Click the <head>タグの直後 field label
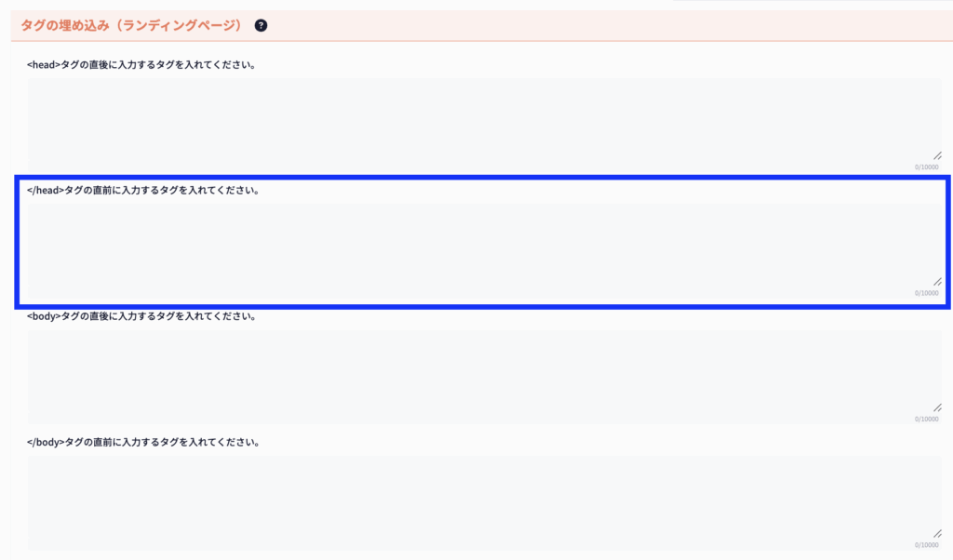Viewport: 953px width, 560px height. (x=141, y=65)
